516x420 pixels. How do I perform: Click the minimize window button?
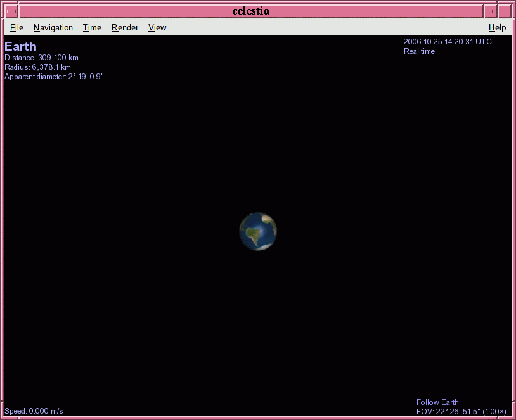[x=490, y=11]
